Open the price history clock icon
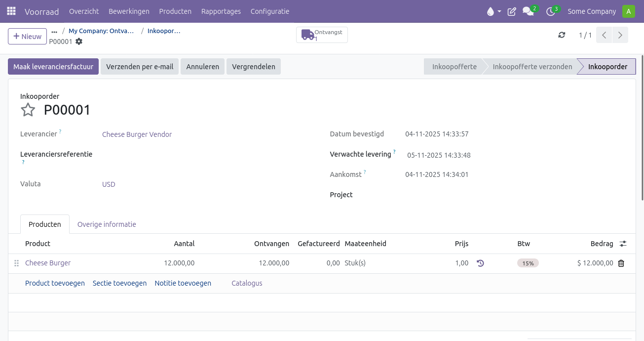The width and height of the screenshot is (644, 341). [480, 263]
